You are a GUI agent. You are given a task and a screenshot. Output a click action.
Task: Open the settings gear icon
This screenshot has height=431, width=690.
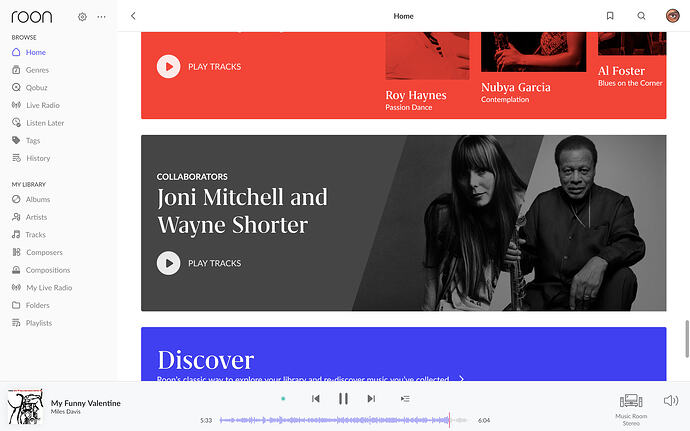[82, 17]
